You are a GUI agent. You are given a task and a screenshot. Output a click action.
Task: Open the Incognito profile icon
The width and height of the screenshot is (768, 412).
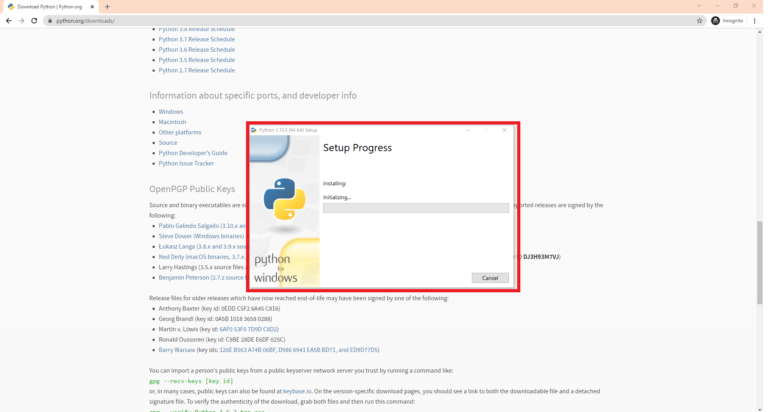716,20
